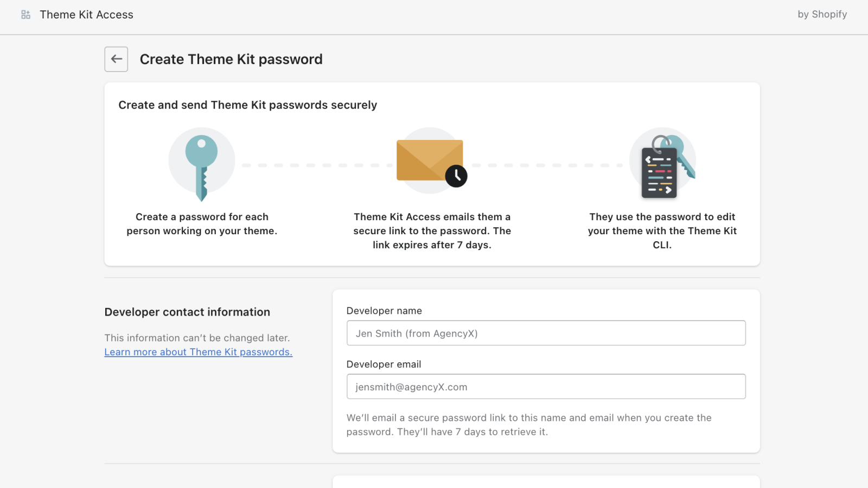Viewport: 868px width, 488px height.
Task: Focus the Developer name input field
Action: (x=546, y=333)
